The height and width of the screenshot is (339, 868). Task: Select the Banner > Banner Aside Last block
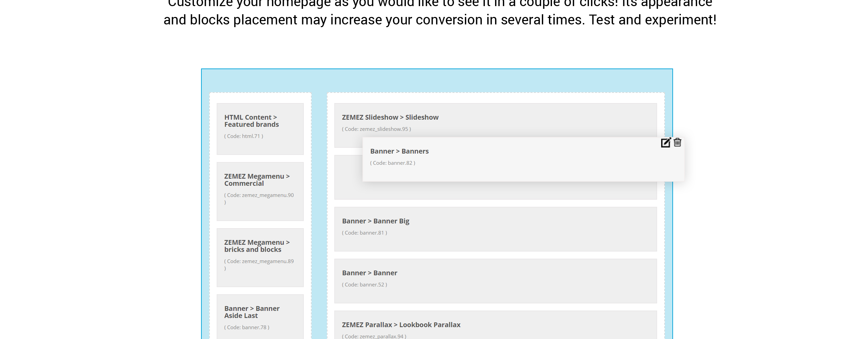[260, 317]
